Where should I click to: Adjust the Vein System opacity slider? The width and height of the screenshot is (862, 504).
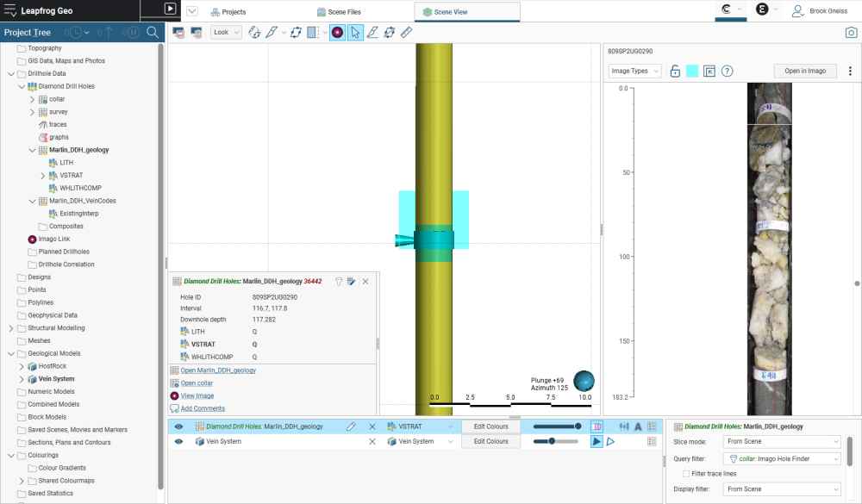(x=556, y=441)
